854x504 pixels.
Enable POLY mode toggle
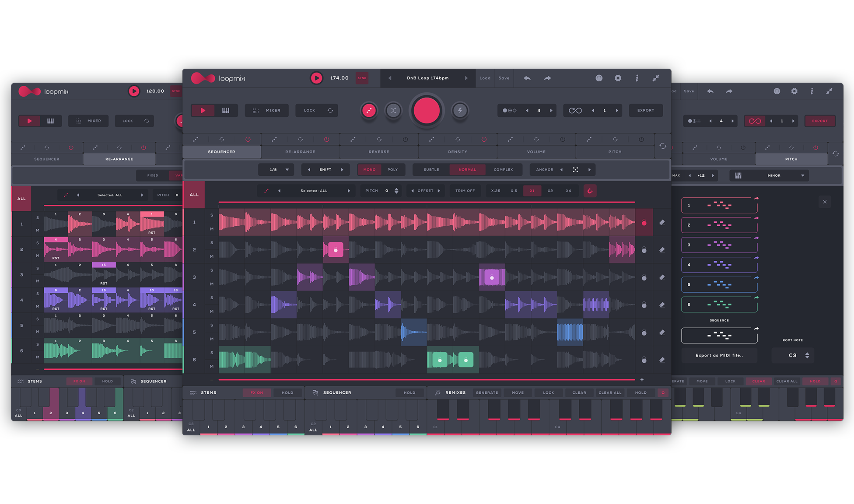click(392, 170)
